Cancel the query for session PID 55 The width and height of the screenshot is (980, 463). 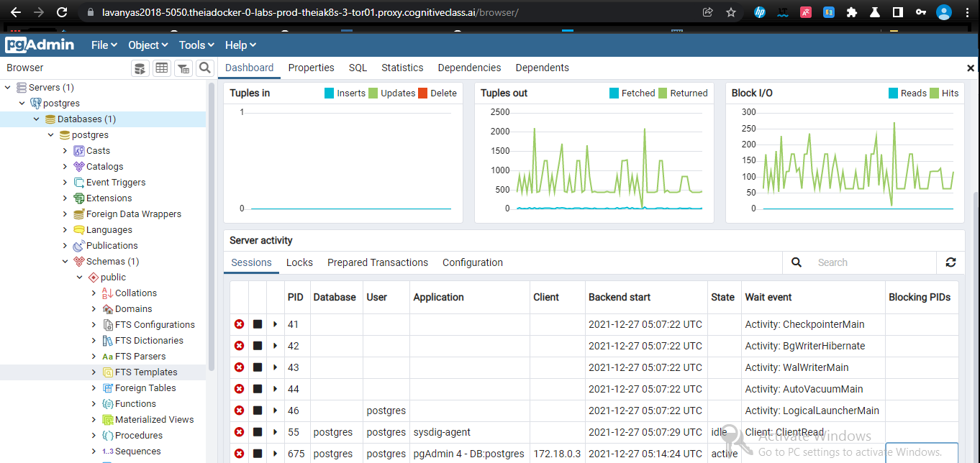(258, 432)
